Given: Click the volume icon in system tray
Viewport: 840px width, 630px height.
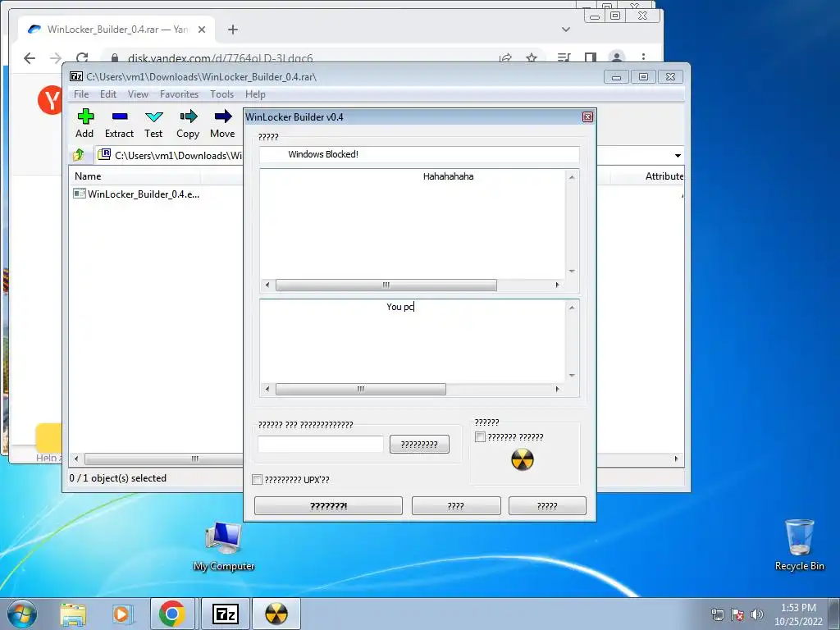Looking at the screenshot, I should (757, 614).
